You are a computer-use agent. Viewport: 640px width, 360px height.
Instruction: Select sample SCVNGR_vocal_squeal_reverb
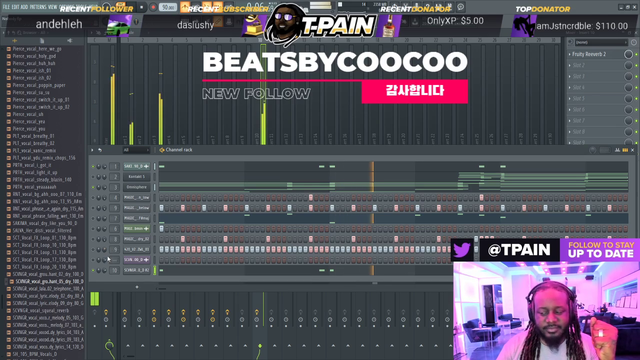40,310
